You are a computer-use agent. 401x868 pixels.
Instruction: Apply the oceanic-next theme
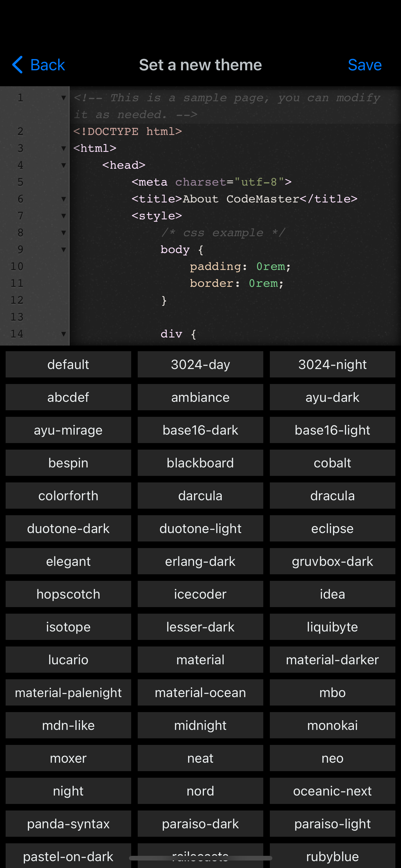pos(332,791)
